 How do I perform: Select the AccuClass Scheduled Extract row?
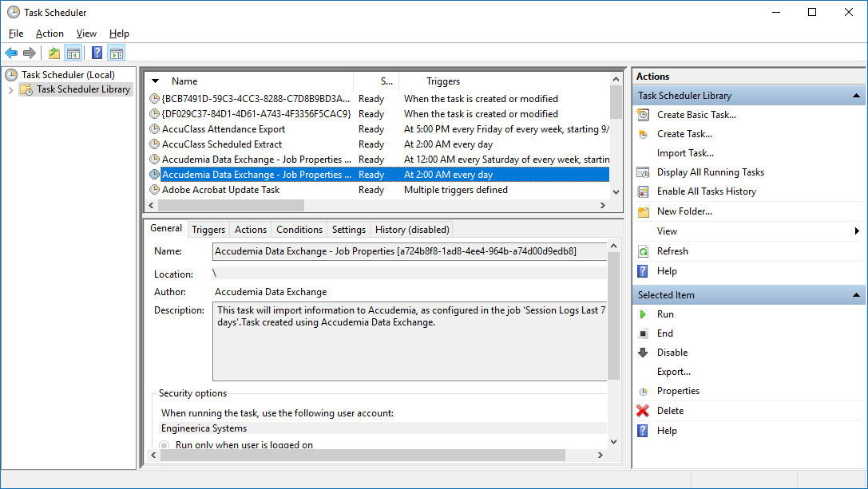pyautogui.click(x=379, y=144)
